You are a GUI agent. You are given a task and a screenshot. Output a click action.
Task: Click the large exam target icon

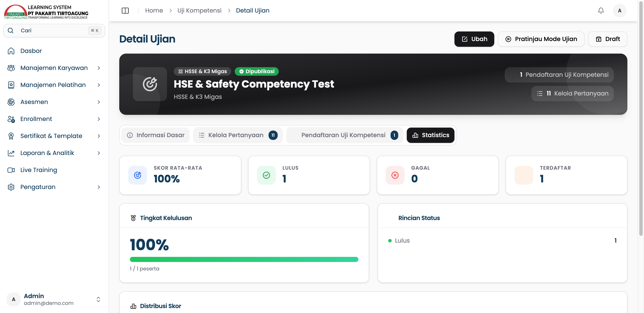[x=150, y=84]
